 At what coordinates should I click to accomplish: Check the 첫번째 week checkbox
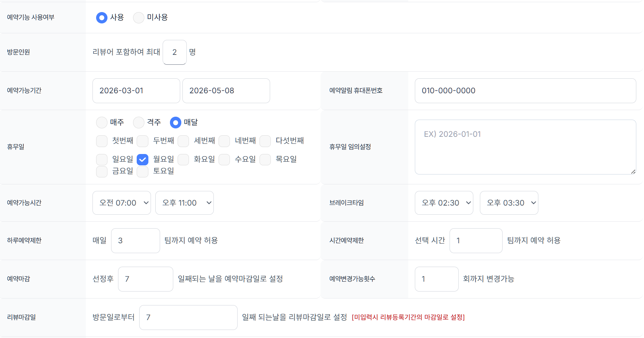coord(102,141)
